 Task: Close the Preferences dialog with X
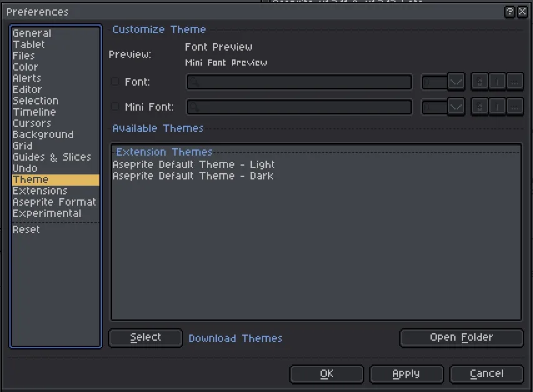[x=522, y=12]
